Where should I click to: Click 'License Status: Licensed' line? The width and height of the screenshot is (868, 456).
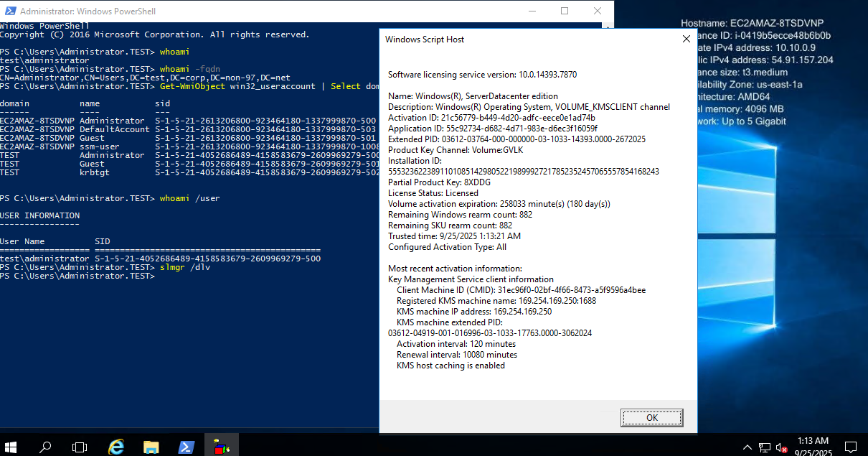click(x=433, y=193)
